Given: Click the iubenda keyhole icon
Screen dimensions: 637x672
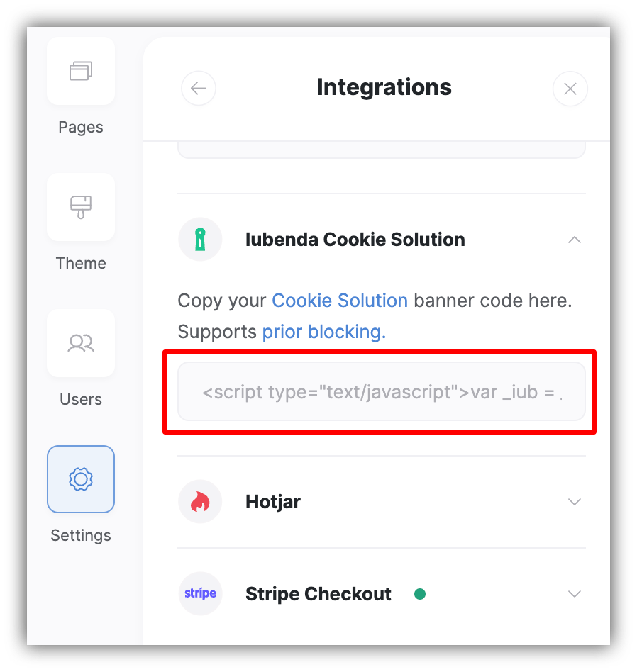Looking at the screenshot, I should coord(200,239).
